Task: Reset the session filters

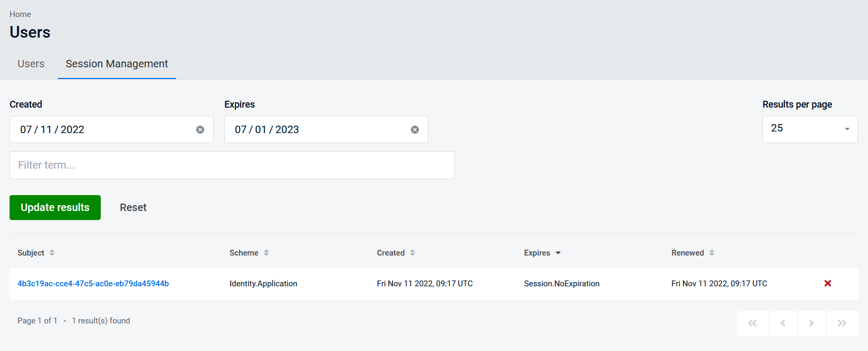Action: [133, 208]
